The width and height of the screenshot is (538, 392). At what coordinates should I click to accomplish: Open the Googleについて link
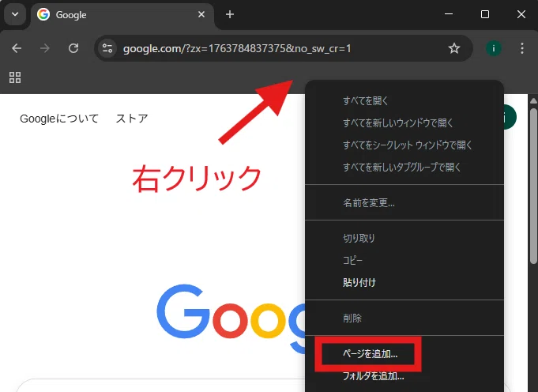[59, 119]
